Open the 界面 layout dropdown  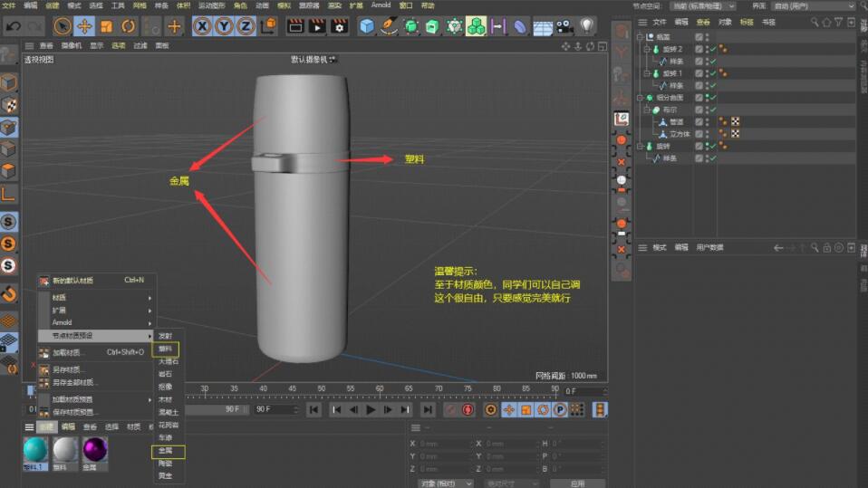811,5
